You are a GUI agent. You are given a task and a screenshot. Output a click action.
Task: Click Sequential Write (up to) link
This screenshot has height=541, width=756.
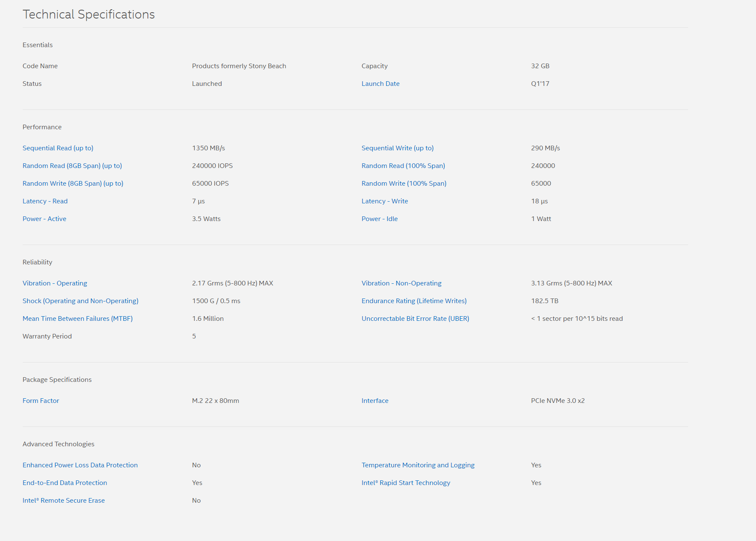397,148
